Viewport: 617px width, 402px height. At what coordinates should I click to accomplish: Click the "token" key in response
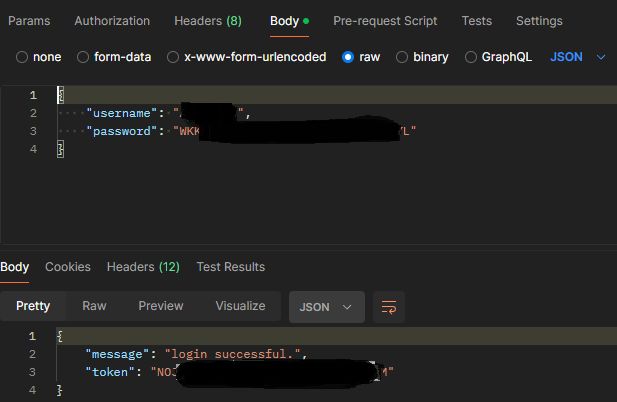point(110,372)
